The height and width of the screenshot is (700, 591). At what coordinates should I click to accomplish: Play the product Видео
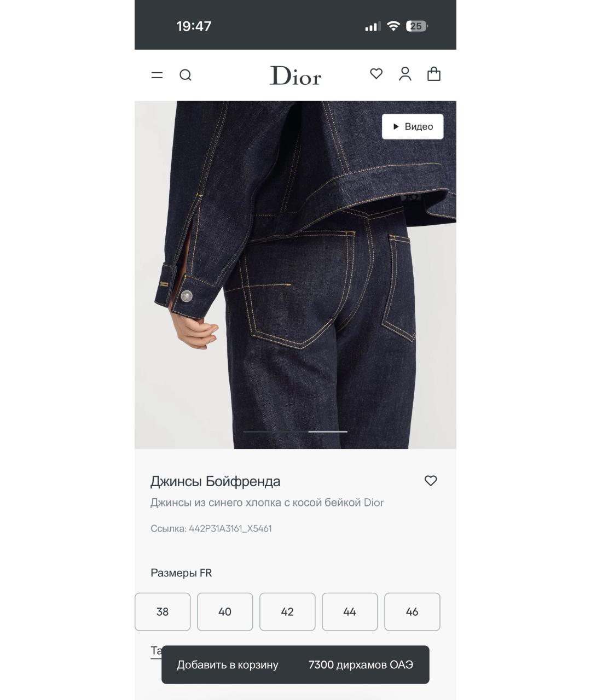coord(413,126)
